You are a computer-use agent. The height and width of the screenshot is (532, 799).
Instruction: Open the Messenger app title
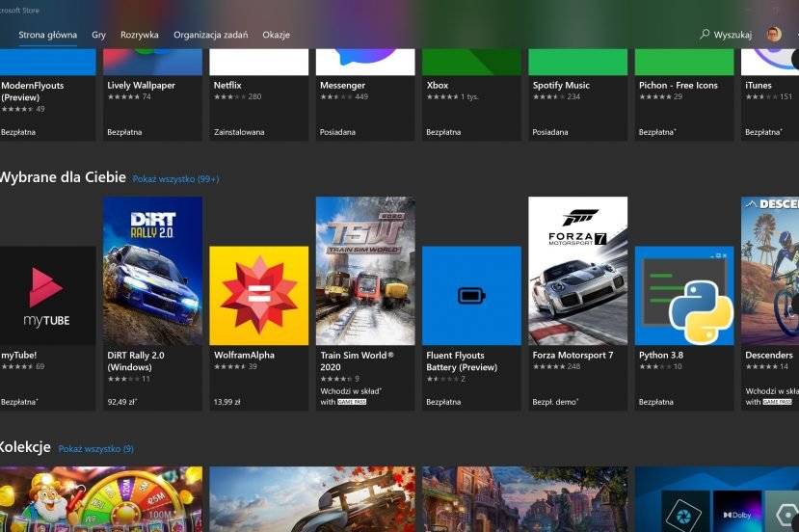pyautogui.click(x=342, y=85)
